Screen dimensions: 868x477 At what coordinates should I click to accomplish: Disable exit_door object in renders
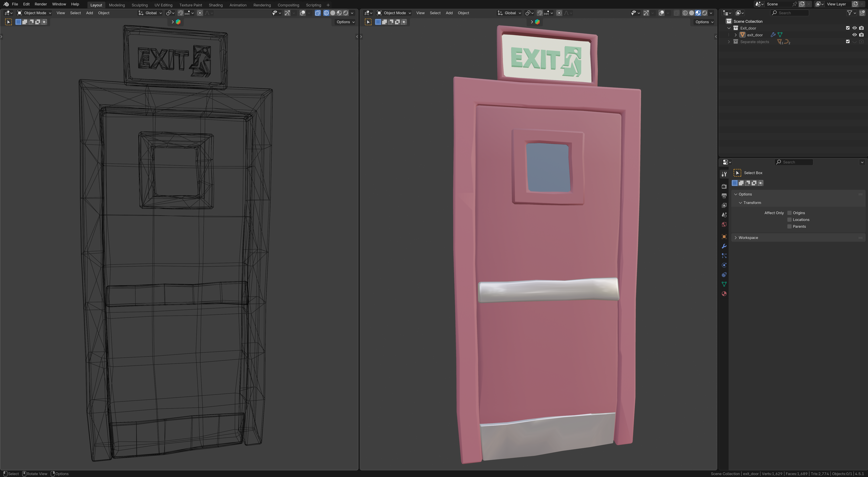[x=861, y=35]
